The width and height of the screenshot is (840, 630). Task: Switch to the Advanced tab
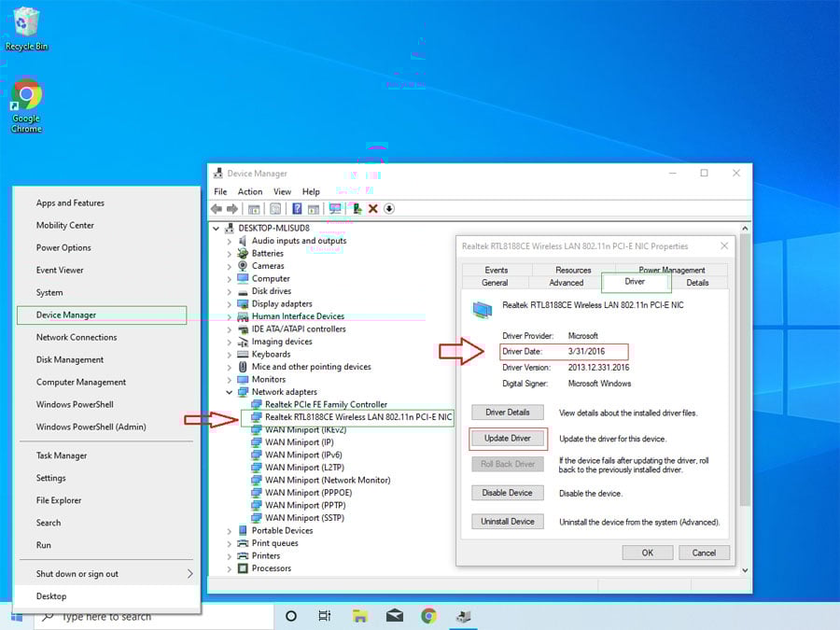(566, 283)
